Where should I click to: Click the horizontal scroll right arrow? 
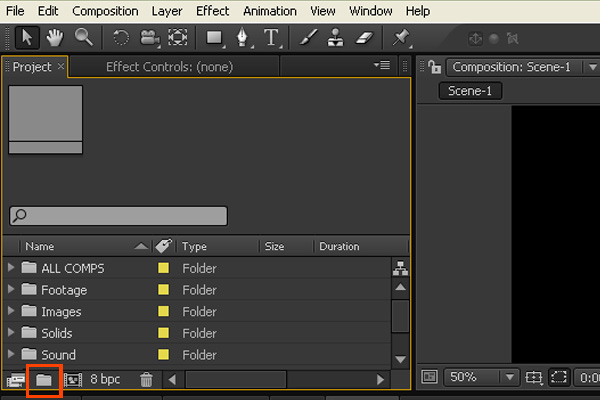point(380,379)
